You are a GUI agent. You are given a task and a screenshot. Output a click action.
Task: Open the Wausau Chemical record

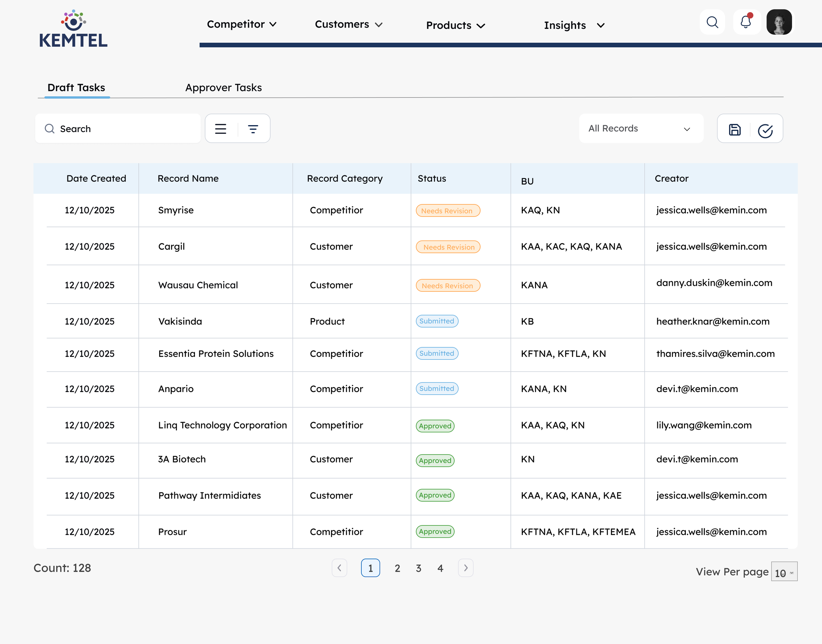pyautogui.click(x=198, y=285)
